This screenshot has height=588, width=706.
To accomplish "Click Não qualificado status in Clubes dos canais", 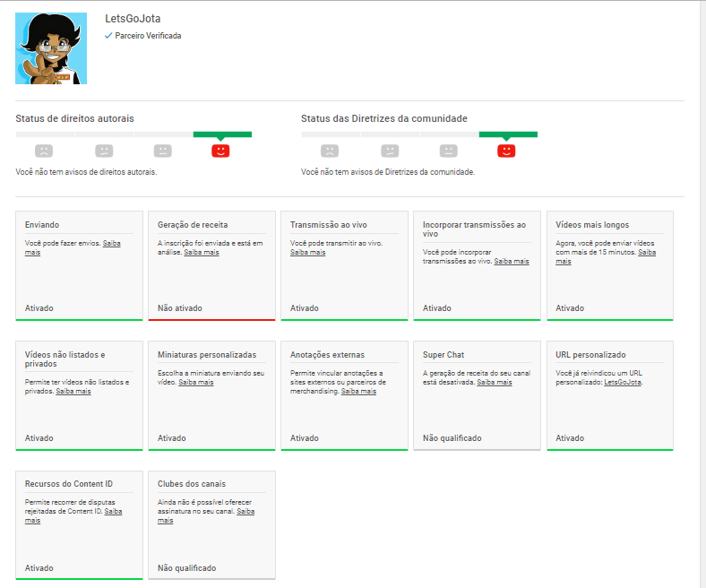I will coord(187,568).
